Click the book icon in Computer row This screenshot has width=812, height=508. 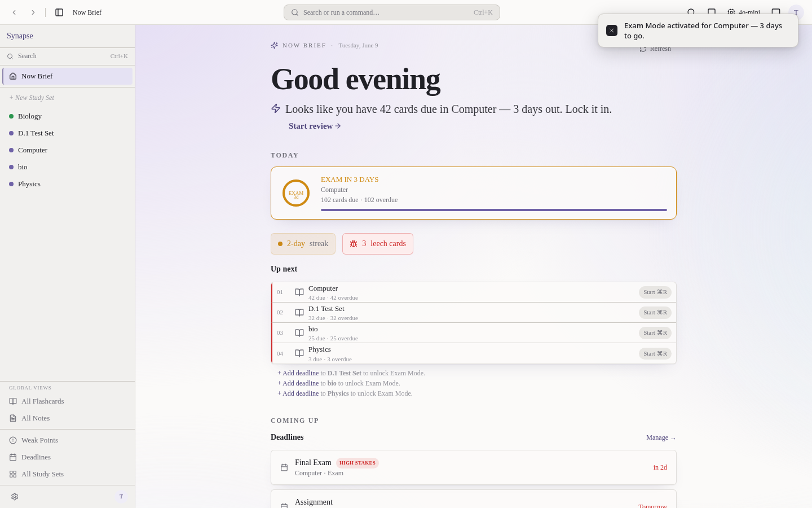point(299,292)
